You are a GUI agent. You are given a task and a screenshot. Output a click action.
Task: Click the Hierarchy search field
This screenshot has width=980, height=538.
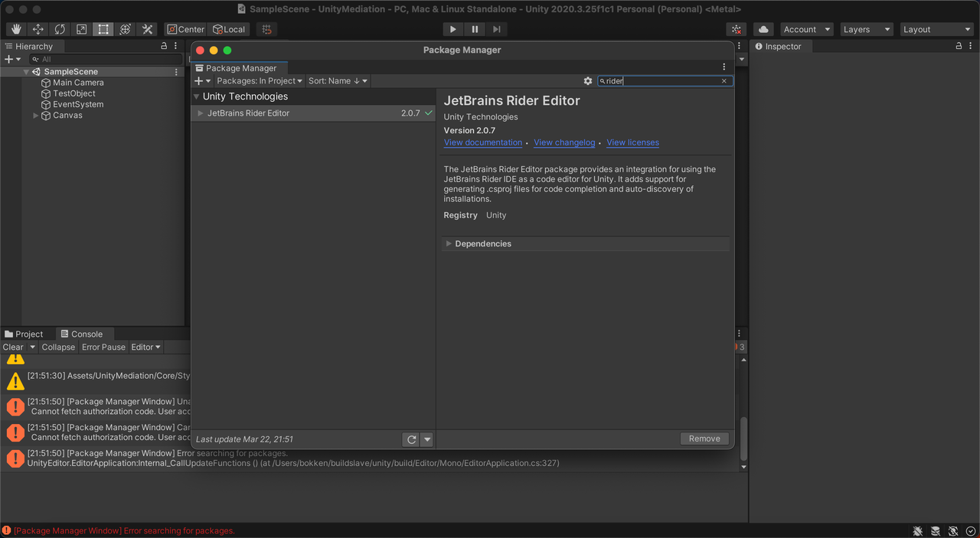pyautogui.click(x=106, y=59)
